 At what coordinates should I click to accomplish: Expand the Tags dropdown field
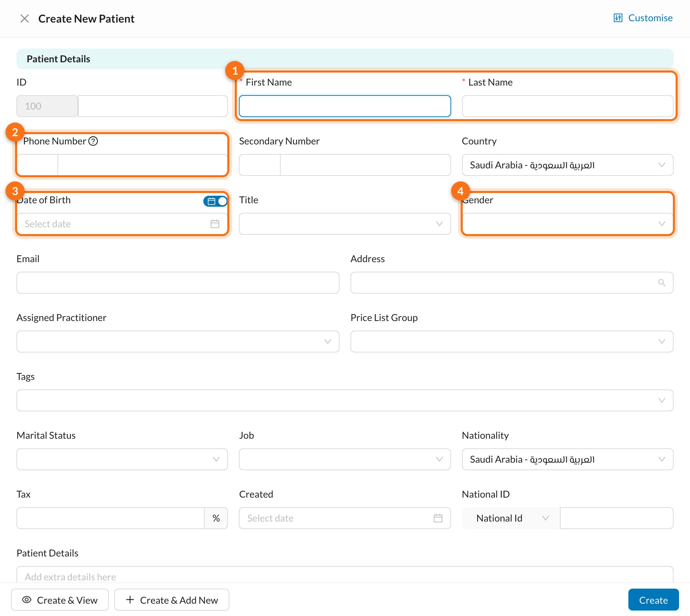pos(345,400)
